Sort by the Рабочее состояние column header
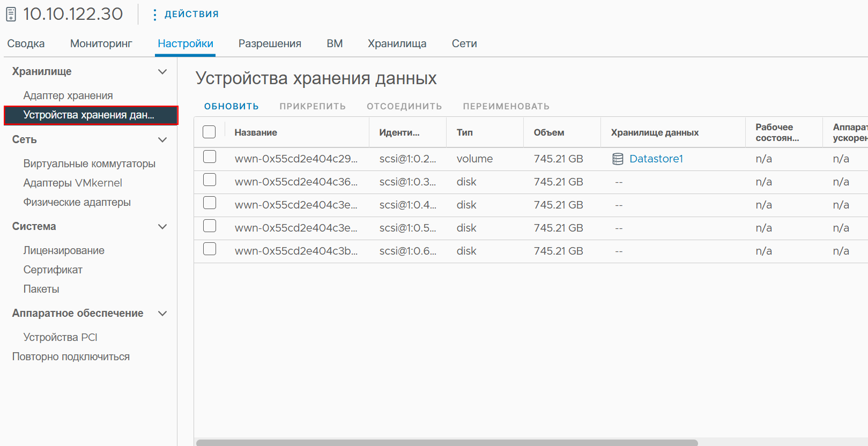Viewport: 868px width, 446px height. pyautogui.click(x=777, y=132)
